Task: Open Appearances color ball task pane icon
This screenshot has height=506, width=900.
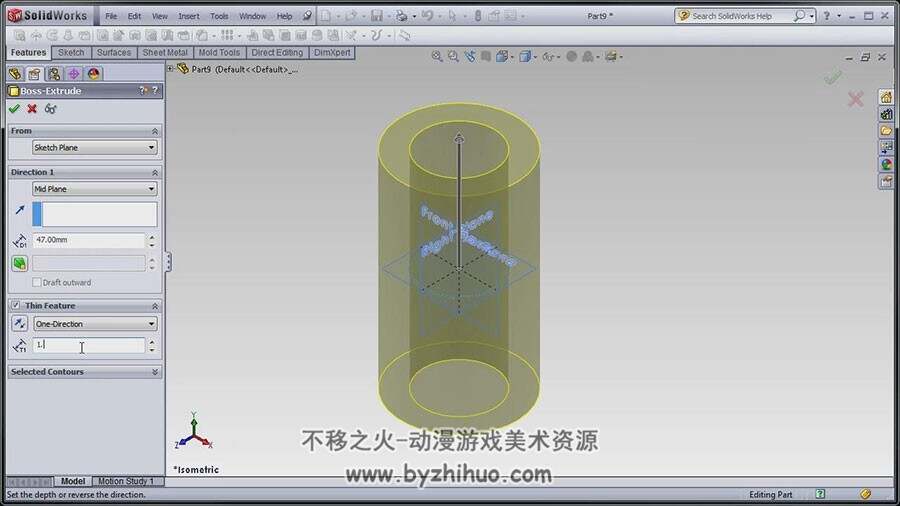Action: click(886, 165)
